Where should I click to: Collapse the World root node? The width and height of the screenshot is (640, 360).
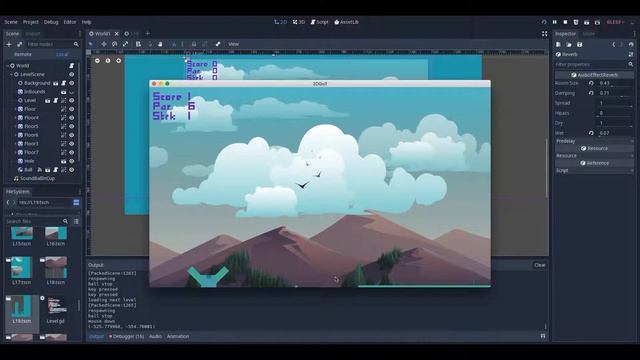tap(7, 65)
